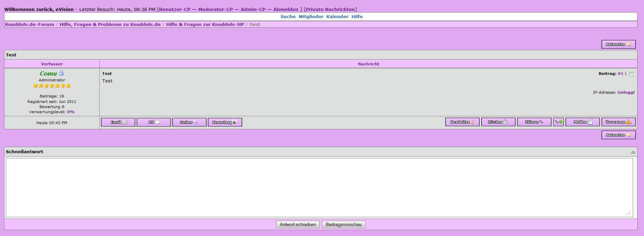Collapse the Schnellantwort panel
Viewport: 644px width, 236px height.
click(633, 152)
